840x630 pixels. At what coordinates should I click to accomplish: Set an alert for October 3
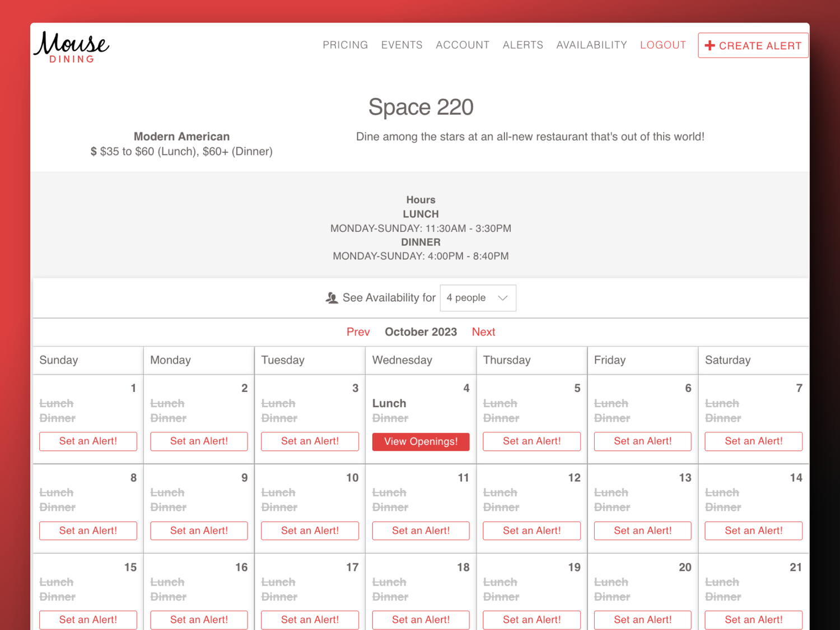[310, 441]
